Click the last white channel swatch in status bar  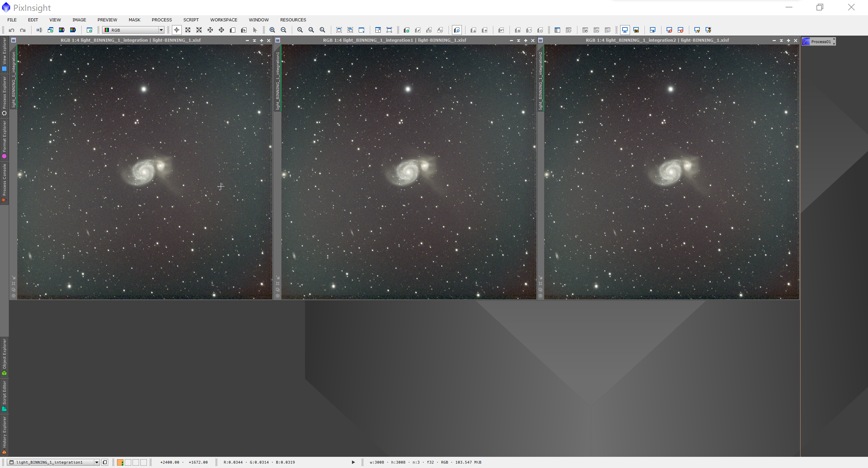point(143,462)
